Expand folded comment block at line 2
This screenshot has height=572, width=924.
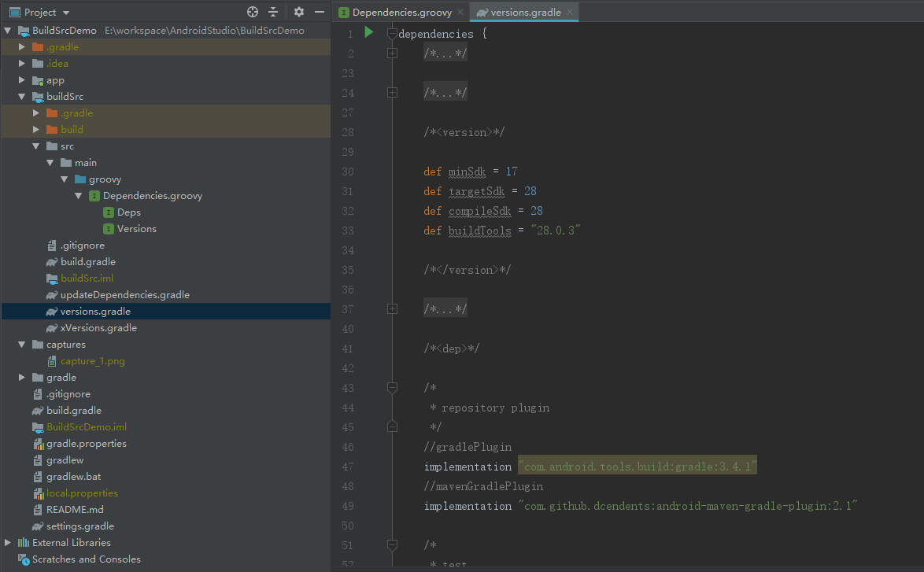[393, 53]
